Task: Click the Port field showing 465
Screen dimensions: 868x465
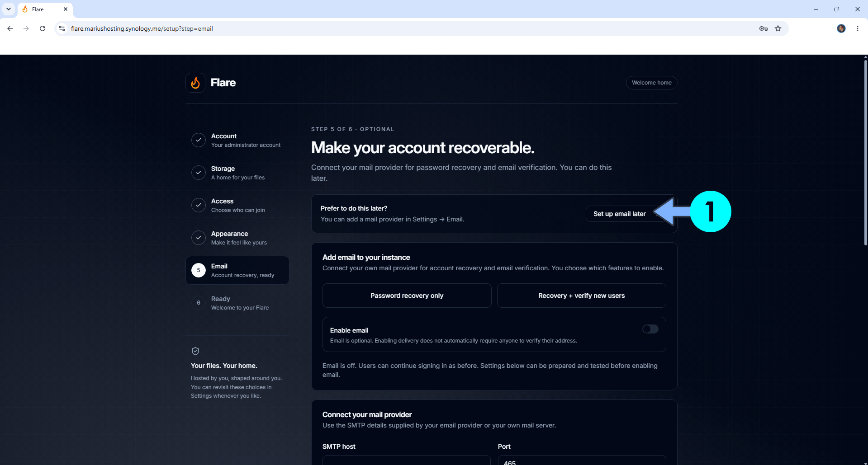Action: point(582,460)
